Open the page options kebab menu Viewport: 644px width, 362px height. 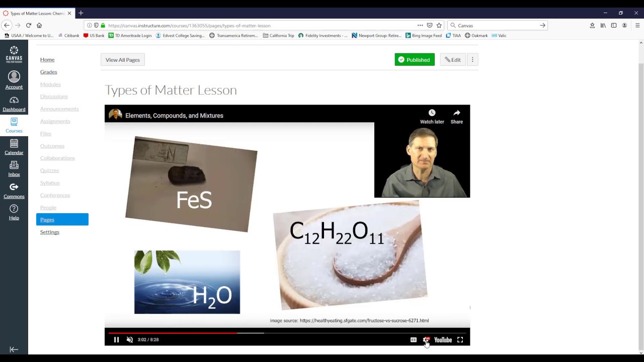click(472, 60)
